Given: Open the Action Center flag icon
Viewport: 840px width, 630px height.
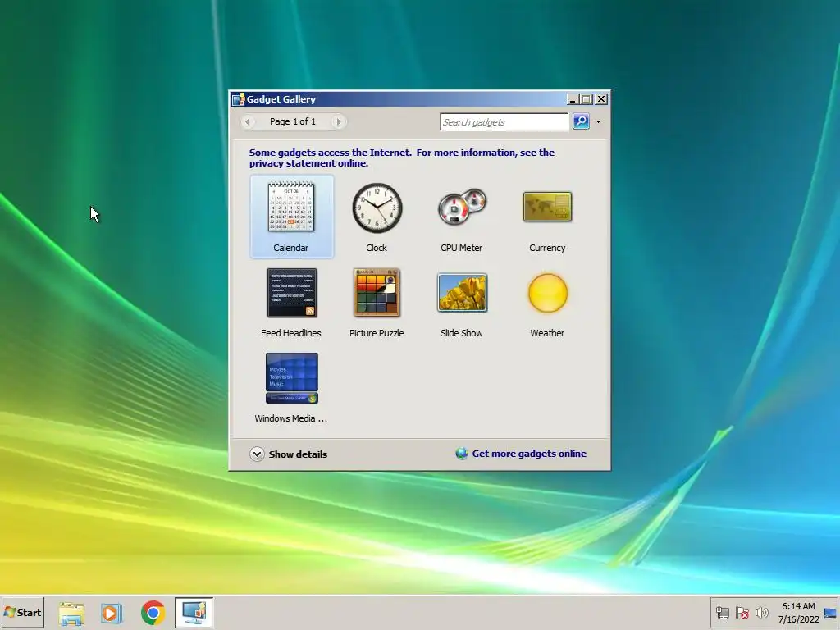Looking at the screenshot, I should [742, 612].
